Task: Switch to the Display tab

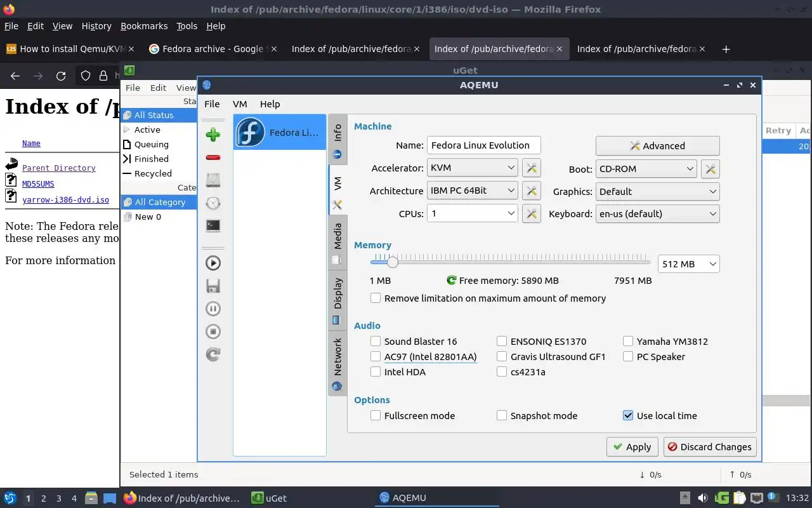Action: tap(337, 300)
